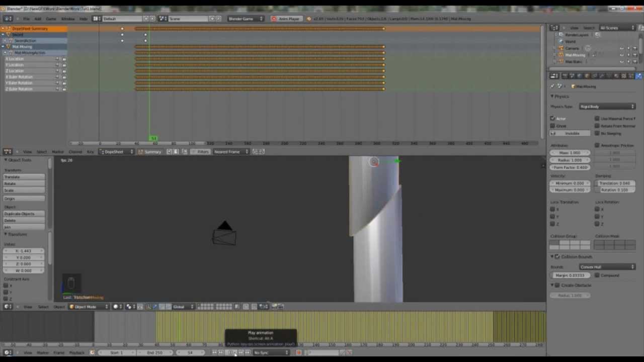Toggle visibility of Camera in the Outliner

(622, 48)
